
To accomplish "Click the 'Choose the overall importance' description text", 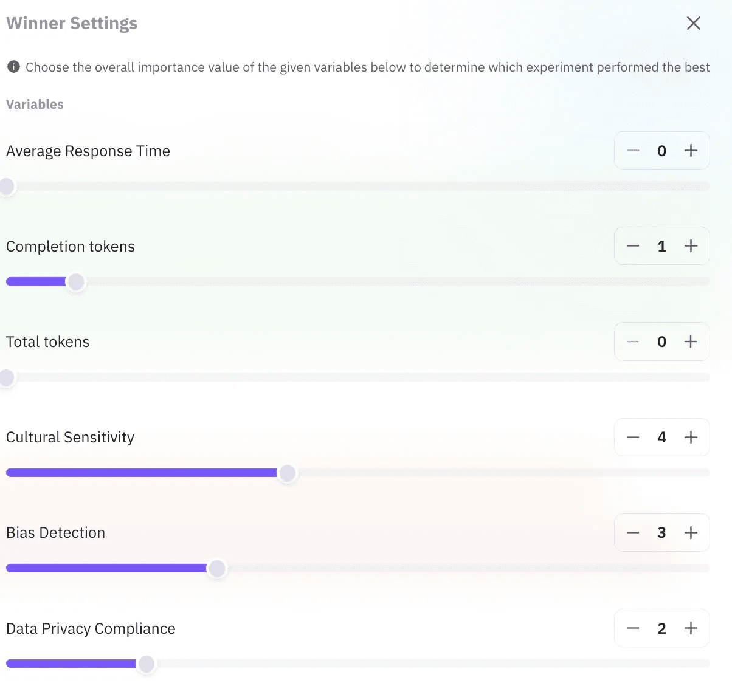I will pyautogui.click(x=368, y=67).
